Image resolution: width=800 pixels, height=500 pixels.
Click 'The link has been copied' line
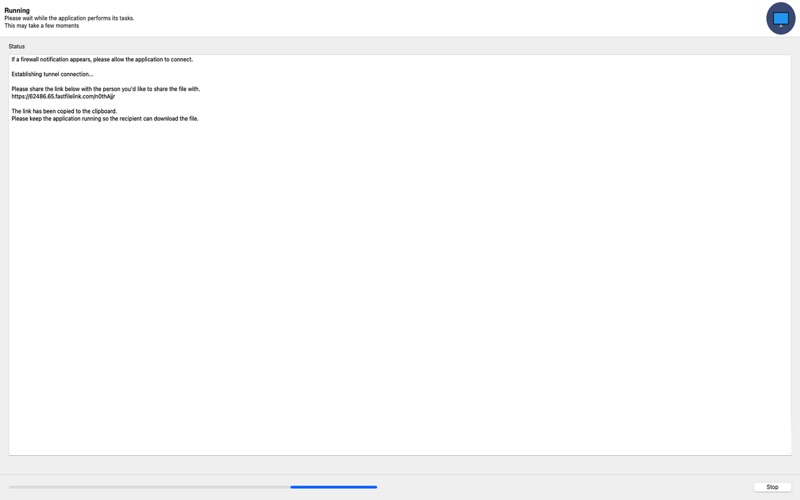pyautogui.click(x=64, y=111)
